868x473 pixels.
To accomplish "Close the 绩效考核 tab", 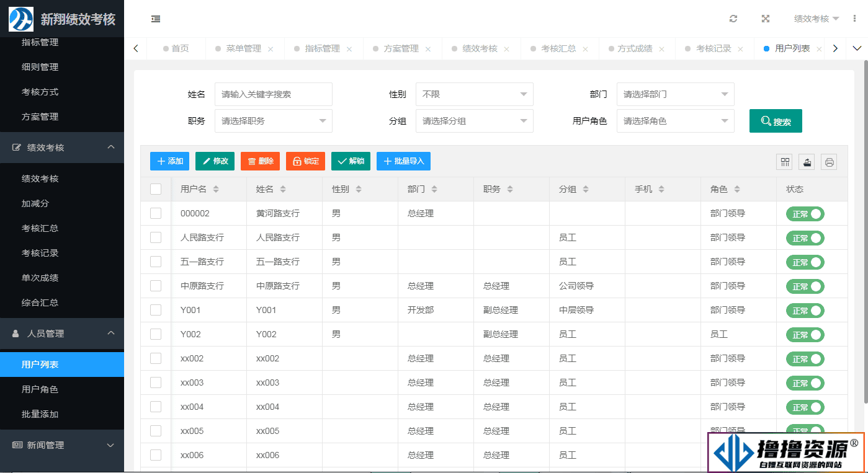I will [507, 49].
